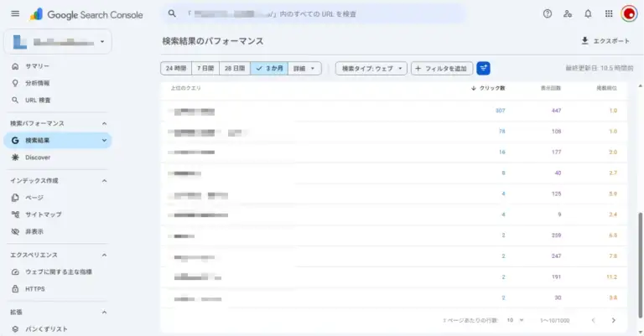Image resolution: width=644 pixels, height=336 pixels.
Task: Collapse the インデックス作成 section
Action: point(104,180)
